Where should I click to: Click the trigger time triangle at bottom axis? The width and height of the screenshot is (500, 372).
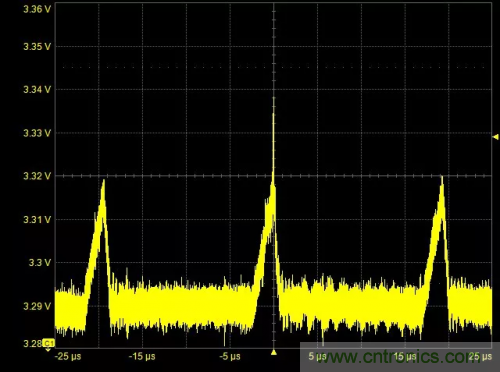(x=274, y=352)
